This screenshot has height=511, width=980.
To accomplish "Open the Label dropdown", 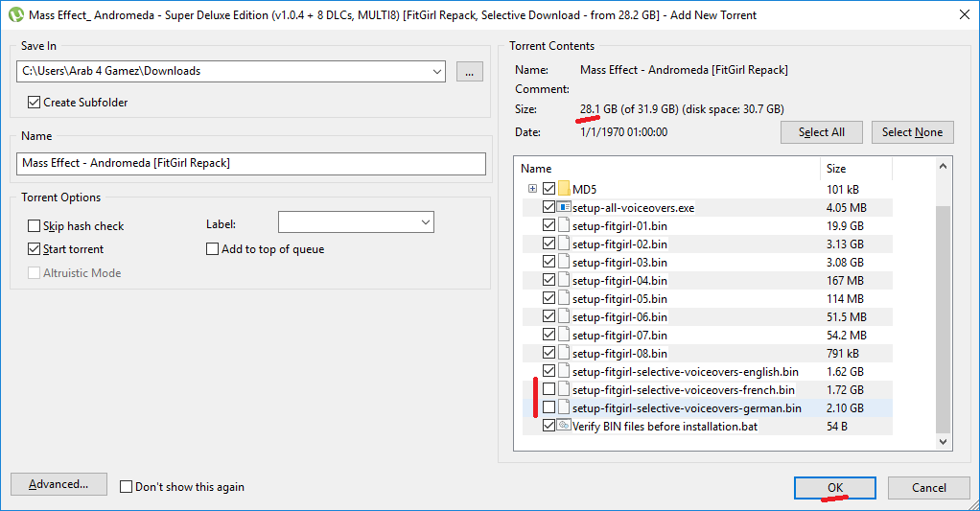I will pyautogui.click(x=426, y=222).
